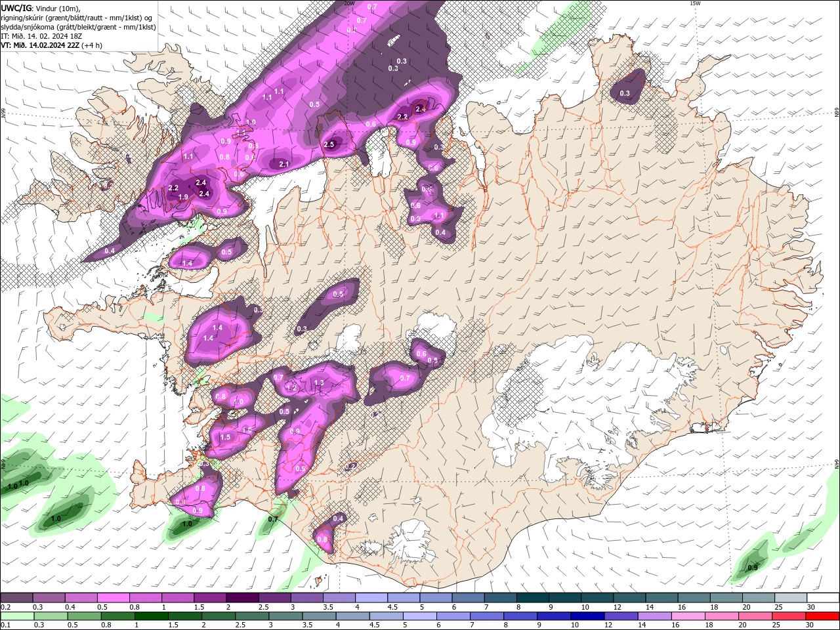Click the 1.9 snowfall value on the map
Viewport: 840px width, 630px height.
[x=183, y=197]
